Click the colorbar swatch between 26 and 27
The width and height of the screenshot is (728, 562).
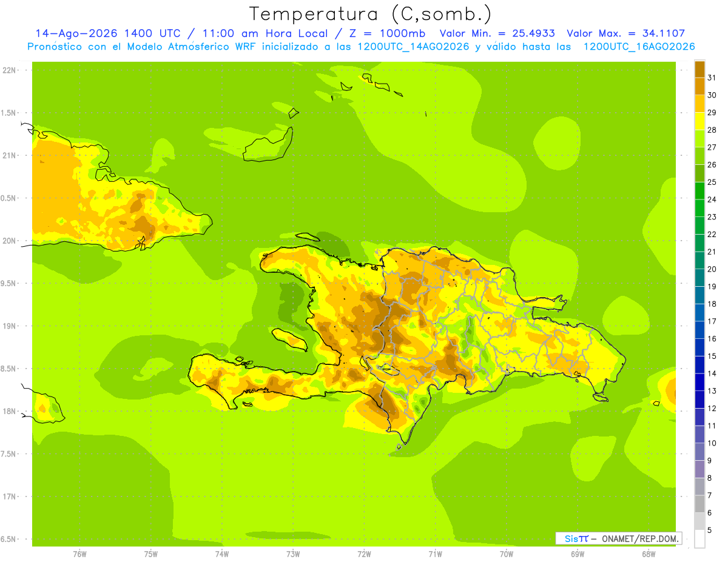tap(699, 156)
